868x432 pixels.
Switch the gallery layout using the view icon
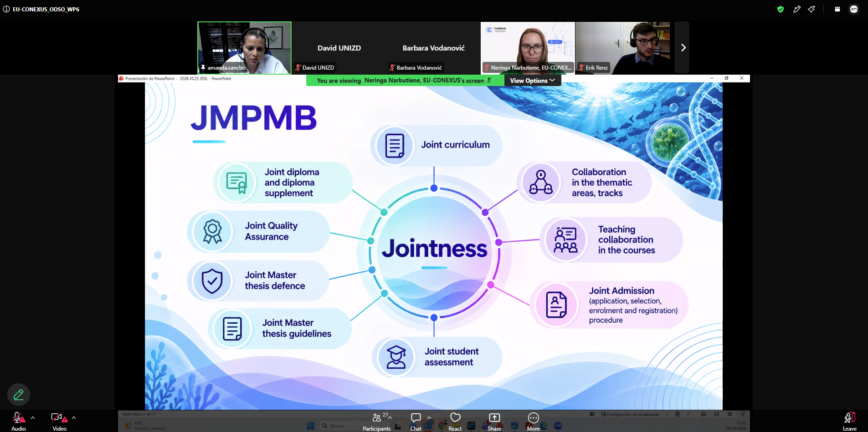(837, 9)
